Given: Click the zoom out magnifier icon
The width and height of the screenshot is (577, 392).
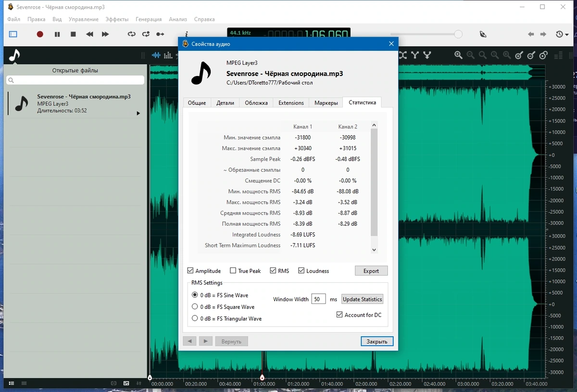Looking at the screenshot, I should pyautogui.click(x=471, y=55).
